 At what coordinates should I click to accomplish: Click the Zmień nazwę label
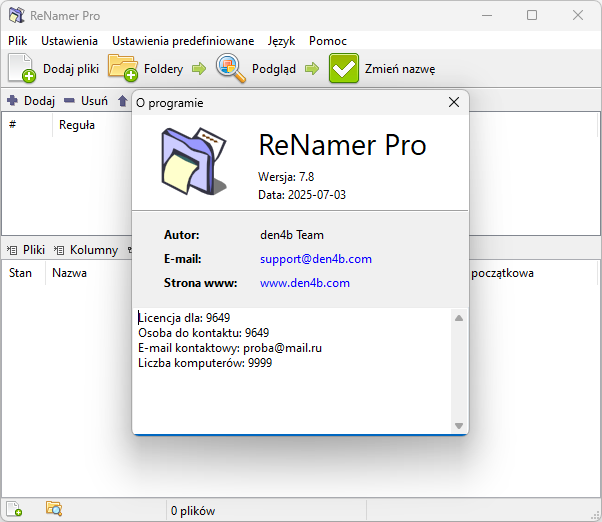(400, 69)
